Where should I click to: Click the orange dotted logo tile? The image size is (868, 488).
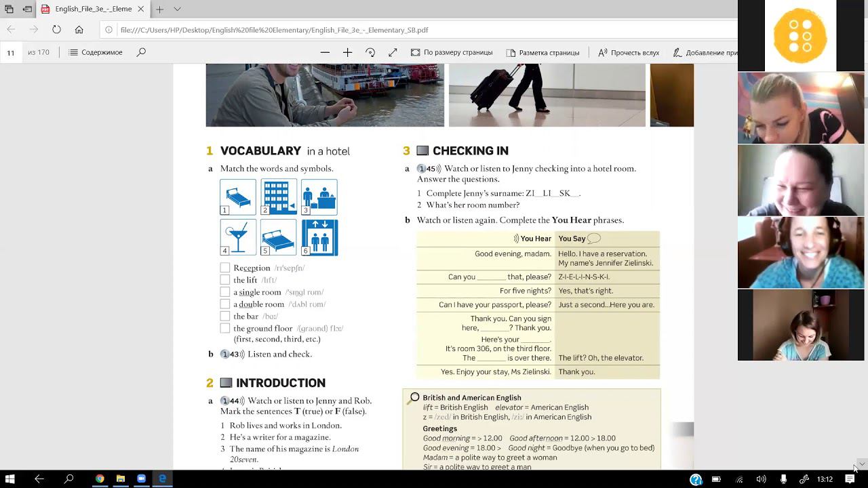click(801, 35)
